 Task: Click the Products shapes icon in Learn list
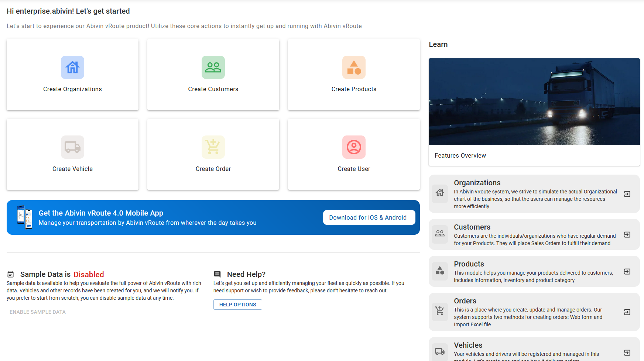[x=440, y=270]
